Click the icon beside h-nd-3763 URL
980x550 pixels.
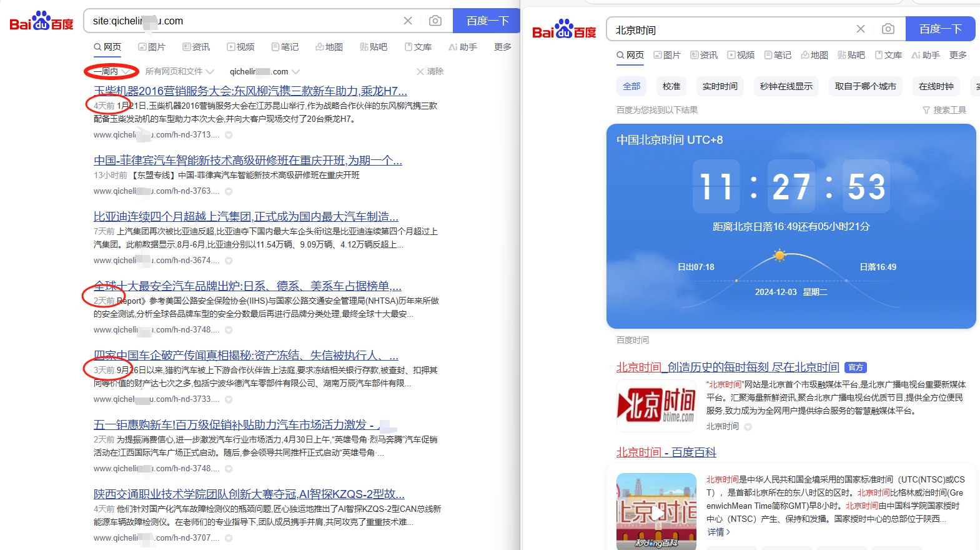229,191
